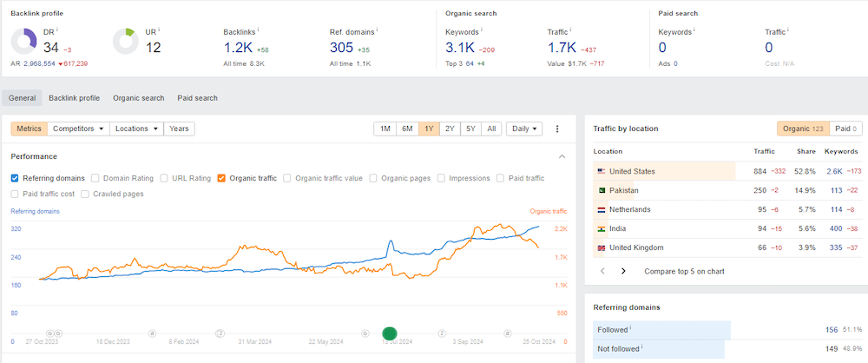
Task: Open the 3.1K organic keywords link
Action: [x=459, y=48]
